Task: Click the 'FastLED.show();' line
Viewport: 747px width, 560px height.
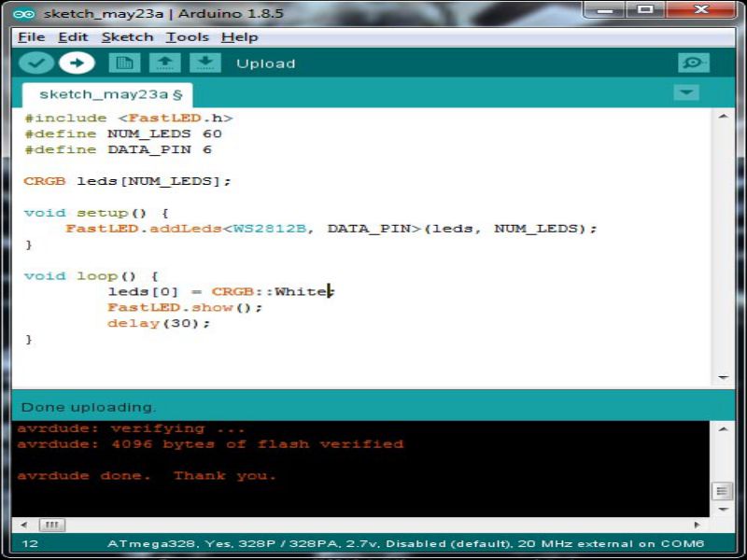Action: (185, 307)
